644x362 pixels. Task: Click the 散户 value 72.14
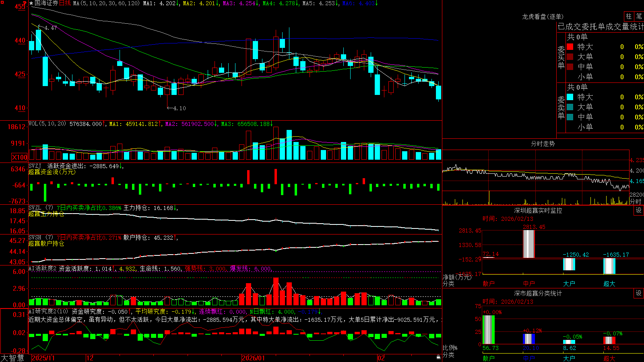pos(491,254)
